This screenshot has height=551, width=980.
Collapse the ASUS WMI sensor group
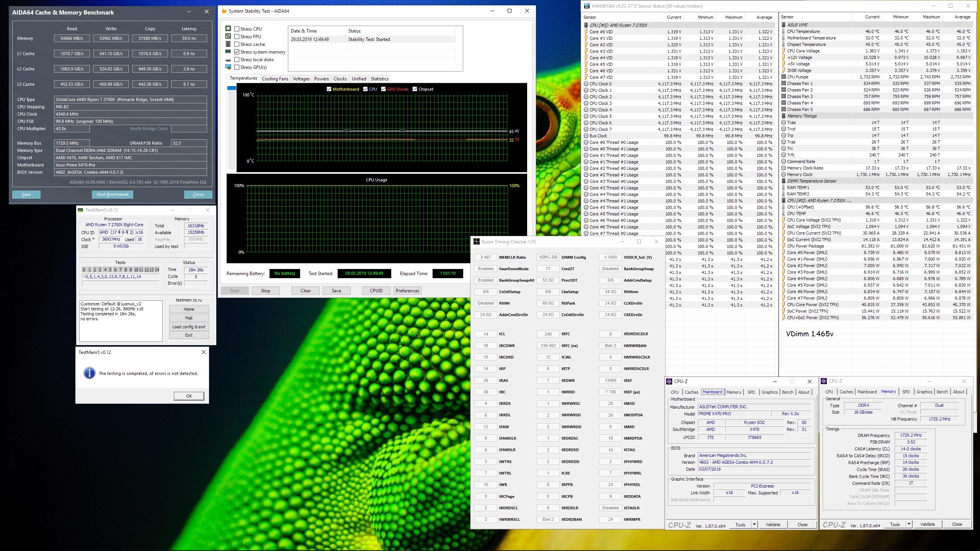783,25
